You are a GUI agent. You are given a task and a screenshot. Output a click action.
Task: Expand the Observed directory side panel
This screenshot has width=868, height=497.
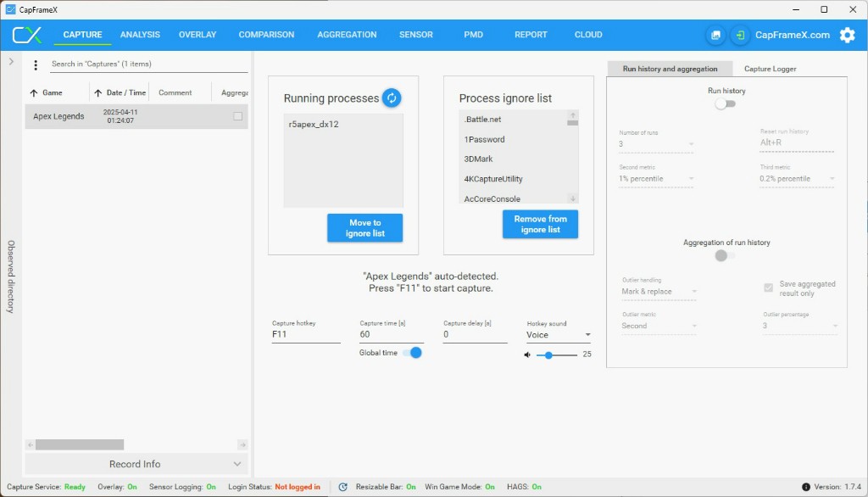[x=11, y=62]
